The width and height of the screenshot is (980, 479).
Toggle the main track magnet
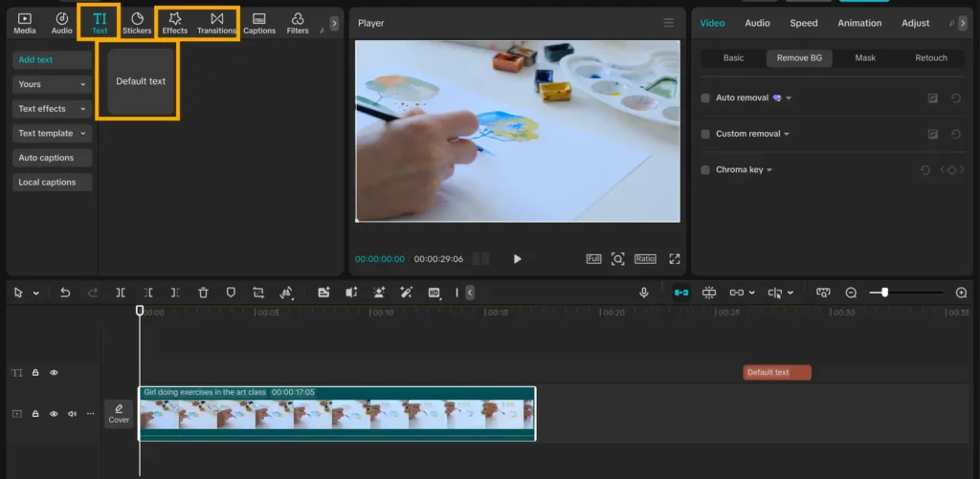(x=681, y=293)
